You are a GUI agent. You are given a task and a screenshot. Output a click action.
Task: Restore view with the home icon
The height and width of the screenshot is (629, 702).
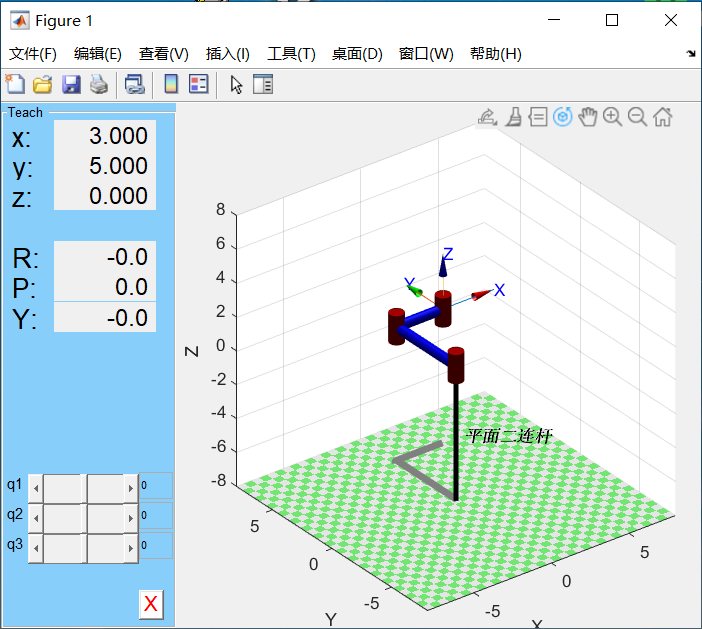click(x=663, y=117)
